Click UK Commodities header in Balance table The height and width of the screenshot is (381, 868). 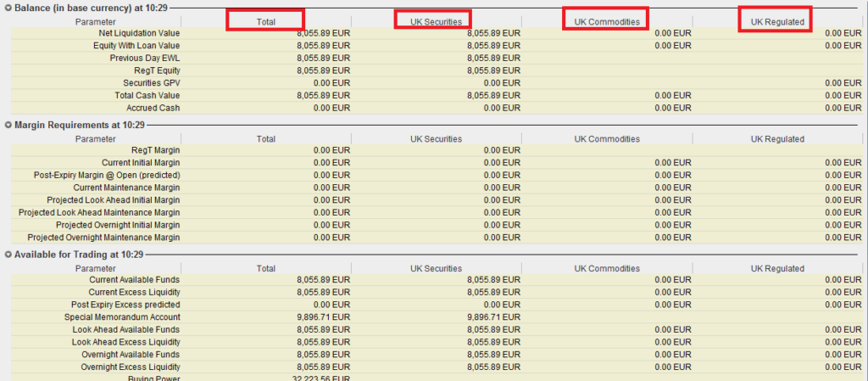[607, 22]
